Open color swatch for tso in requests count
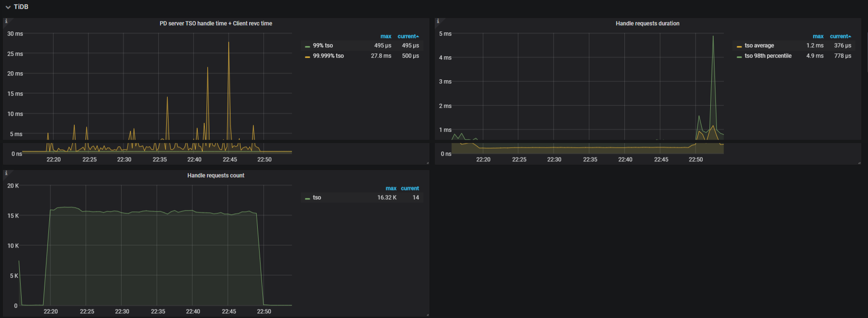Screen dimensions: 868x318 click(307, 198)
